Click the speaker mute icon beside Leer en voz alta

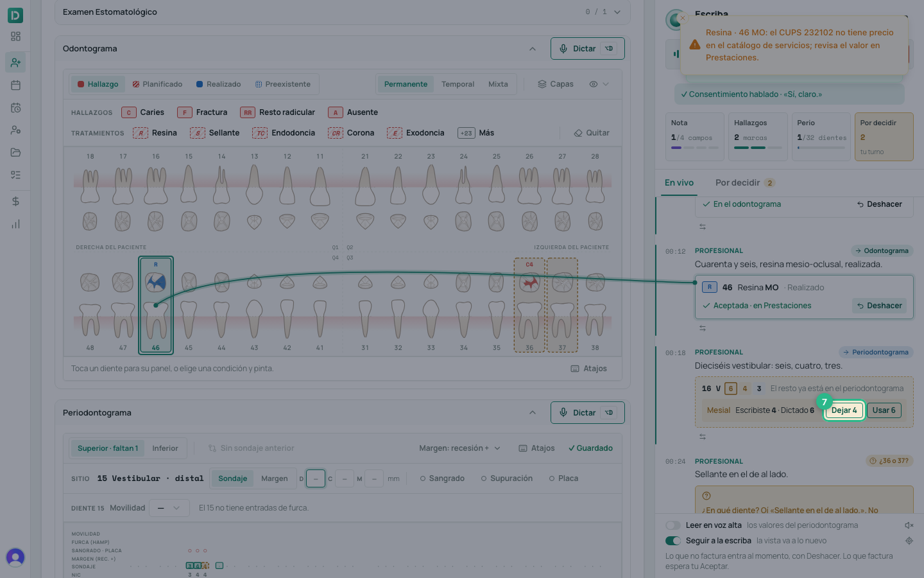(909, 525)
